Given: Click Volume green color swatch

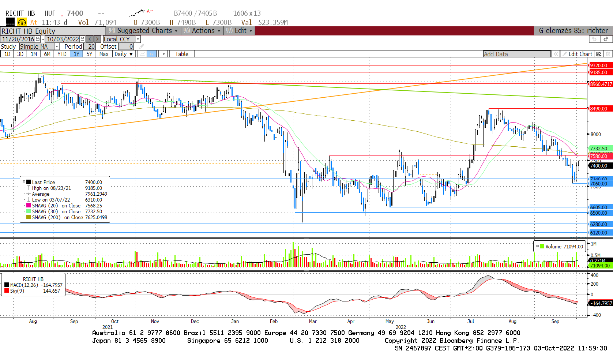Looking at the screenshot, I should (542, 246).
